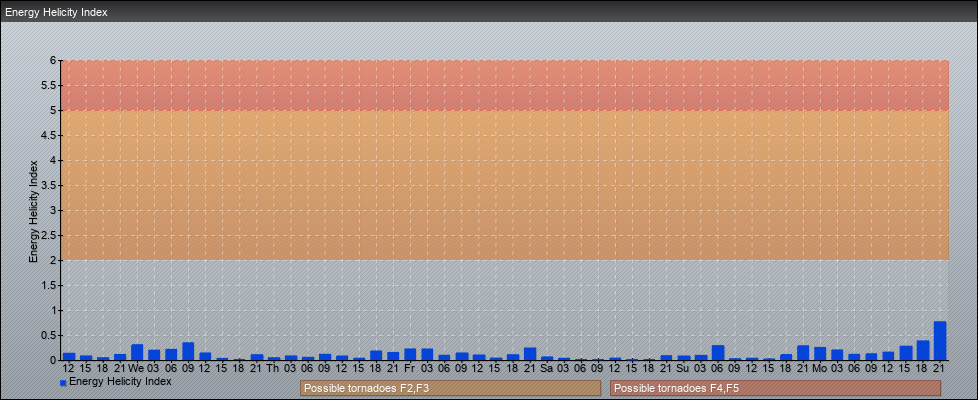Click the orange F2,F3 band between 2 and 5
This screenshot has height=400, width=978.
[x=505, y=185]
